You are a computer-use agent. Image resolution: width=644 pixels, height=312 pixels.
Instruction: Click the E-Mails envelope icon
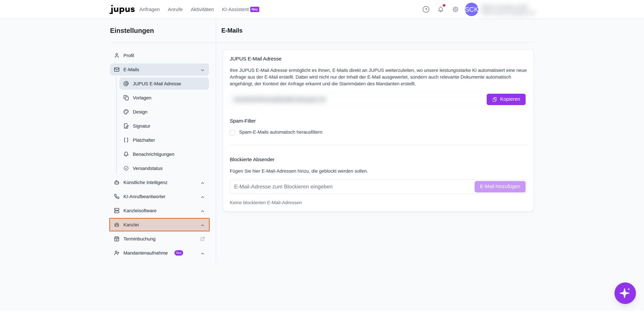click(117, 70)
